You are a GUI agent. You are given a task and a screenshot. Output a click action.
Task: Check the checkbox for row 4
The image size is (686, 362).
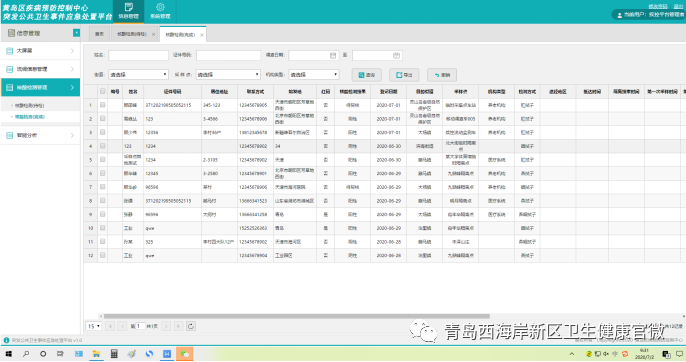click(102, 146)
